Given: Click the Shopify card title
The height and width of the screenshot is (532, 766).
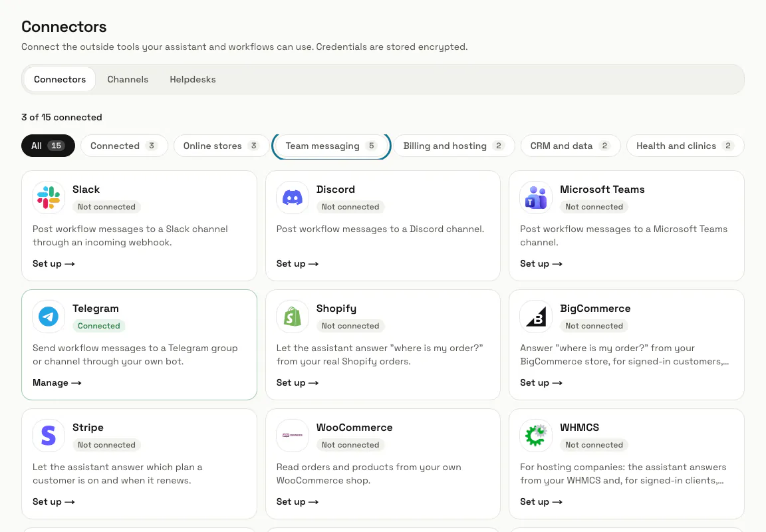Looking at the screenshot, I should coord(336,309).
